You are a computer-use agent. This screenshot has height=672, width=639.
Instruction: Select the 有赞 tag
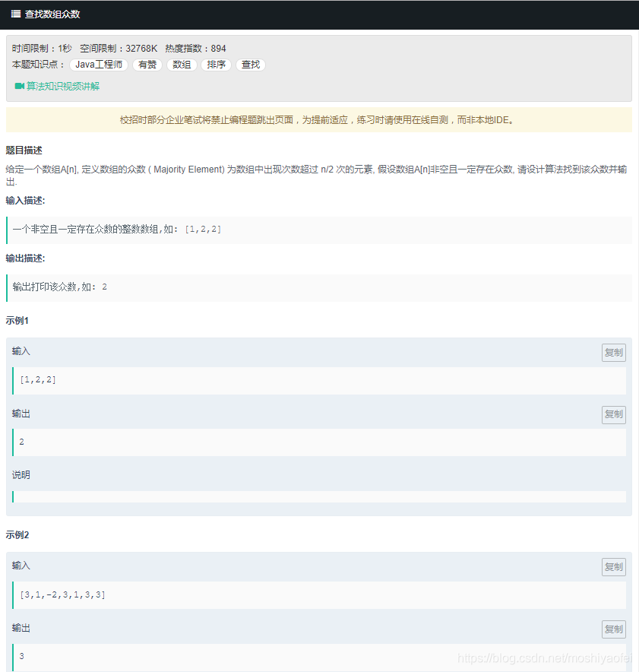(147, 65)
